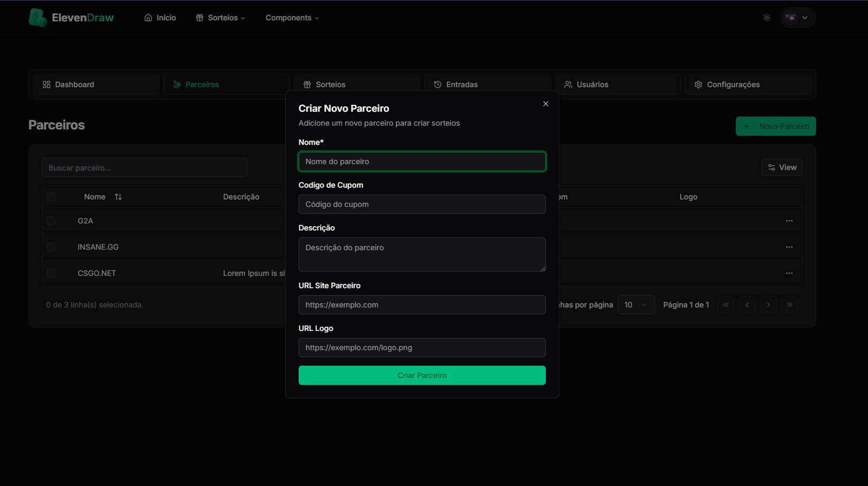868x486 pixels.
Task: Select the checkbox for G2A
Action: [51, 220]
